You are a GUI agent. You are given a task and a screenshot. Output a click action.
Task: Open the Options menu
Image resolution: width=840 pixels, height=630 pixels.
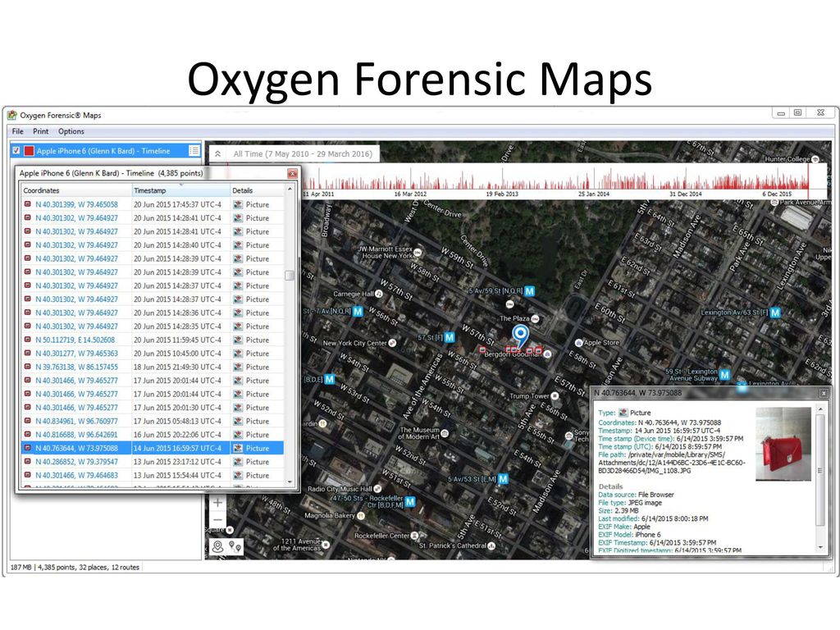coord(71,131)
